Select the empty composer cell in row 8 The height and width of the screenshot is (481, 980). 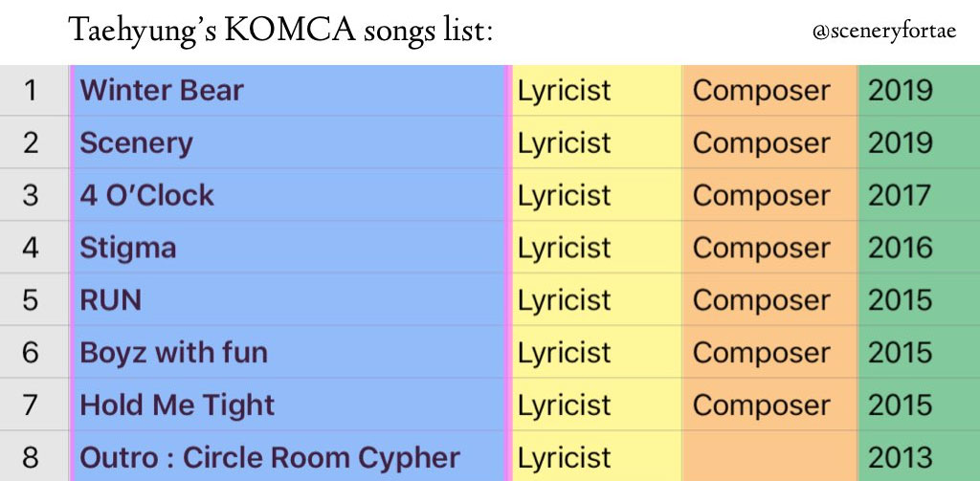768,457
